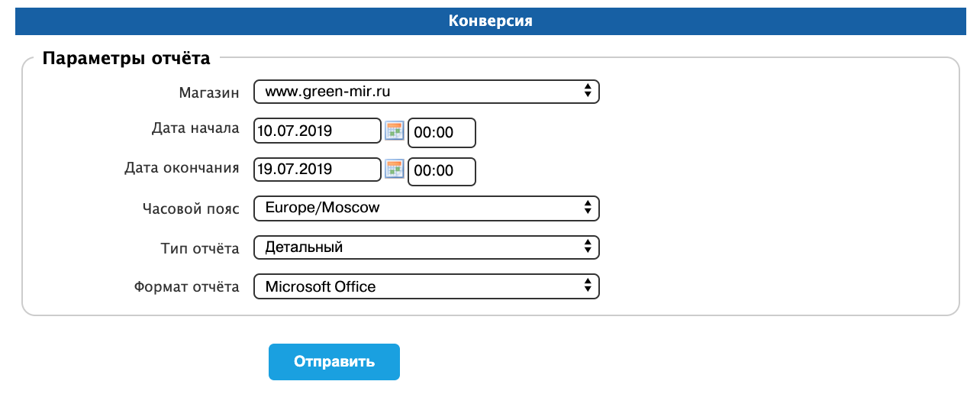Open the Магазин store dropdown
Screen dimensions: 980x420
pos(426,92)
